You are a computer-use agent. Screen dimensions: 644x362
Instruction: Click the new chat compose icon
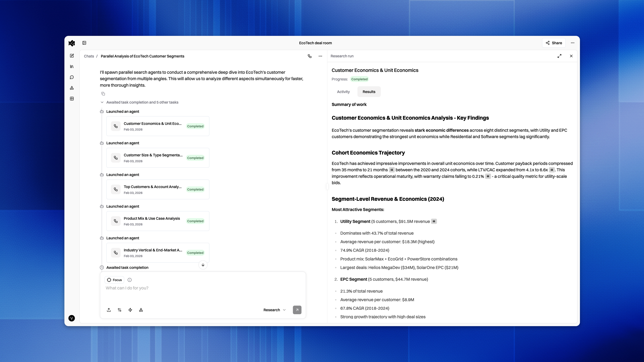pyautogui.click(x=72, y=56)
